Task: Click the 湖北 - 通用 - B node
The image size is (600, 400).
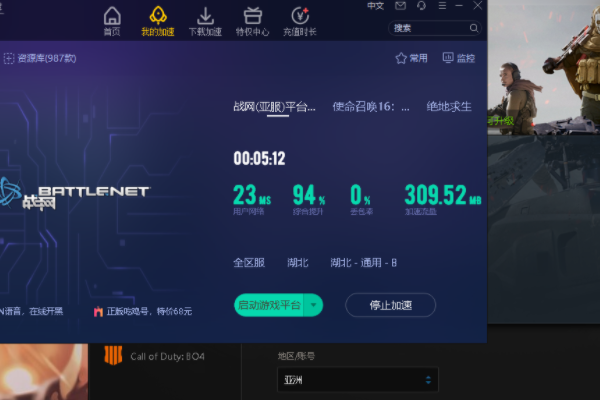Action: (364, 263)
